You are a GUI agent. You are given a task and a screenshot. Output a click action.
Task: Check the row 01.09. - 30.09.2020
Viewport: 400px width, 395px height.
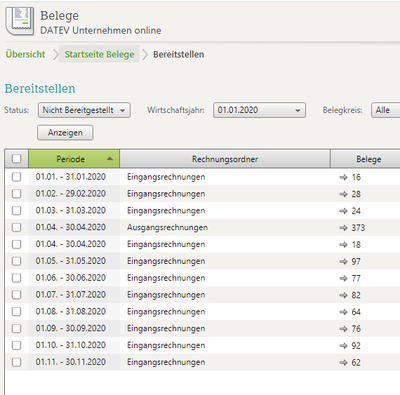[x=16, y=328]
